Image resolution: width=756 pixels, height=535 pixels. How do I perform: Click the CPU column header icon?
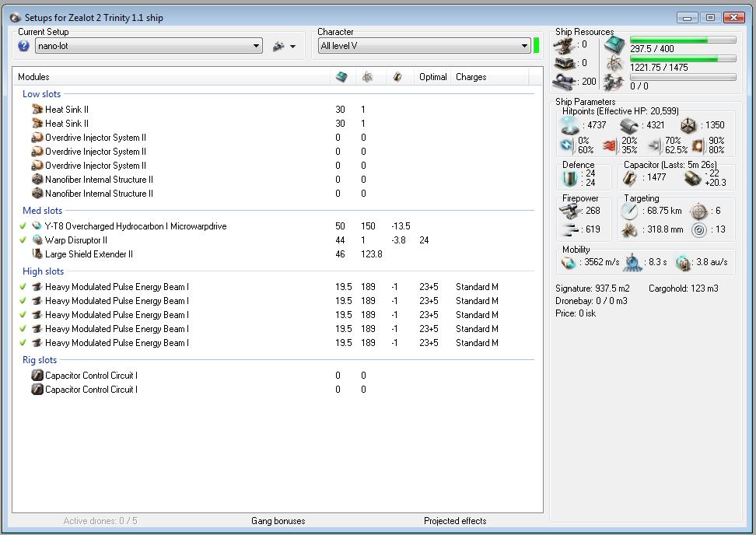click(341, 77)
